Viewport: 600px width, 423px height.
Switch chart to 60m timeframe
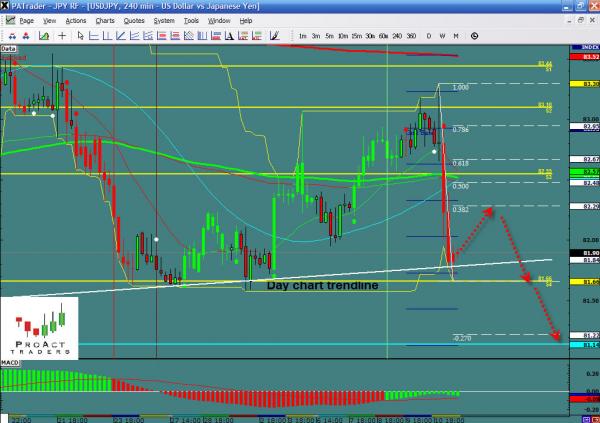(381, 35)
